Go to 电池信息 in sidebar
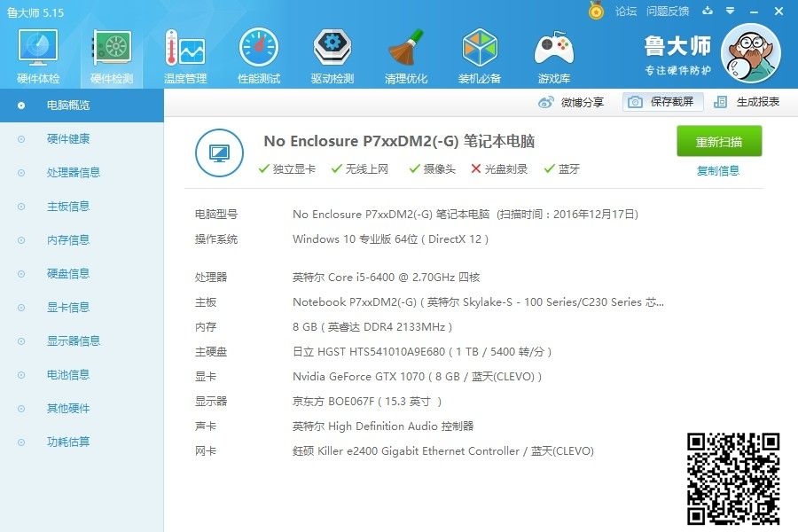Image resolution: width=798 pixels, height=532 pixels. pyautogui.click(x=67, y=375)
